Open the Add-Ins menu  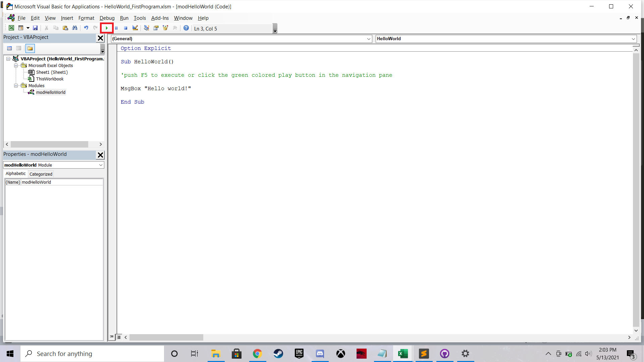pyautogui.click(x=160, y=18)
